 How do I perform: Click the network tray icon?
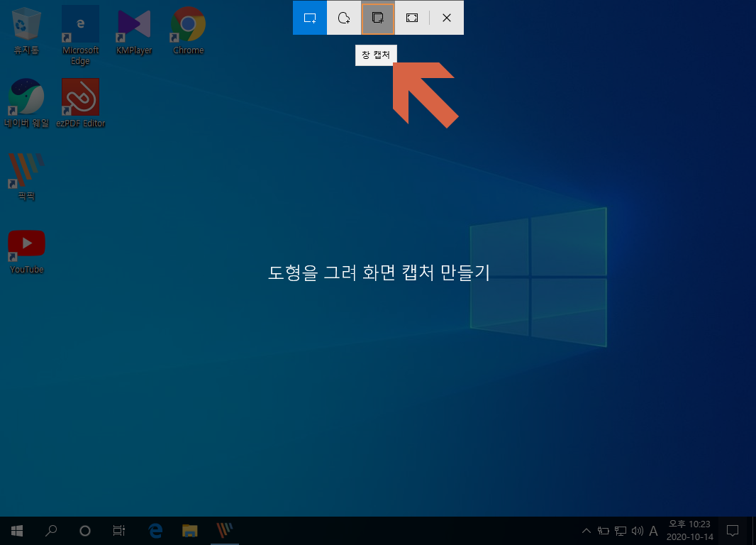pos(621,531)
